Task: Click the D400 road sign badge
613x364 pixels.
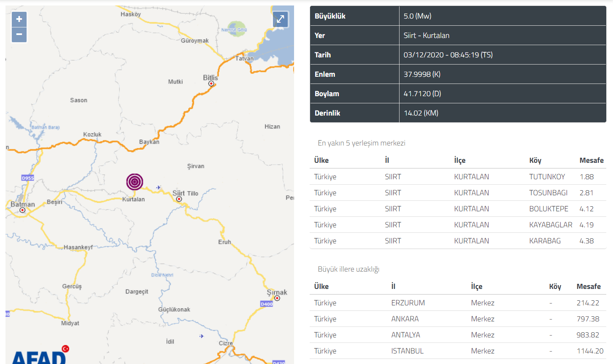Action: click(x=267, y=304)
